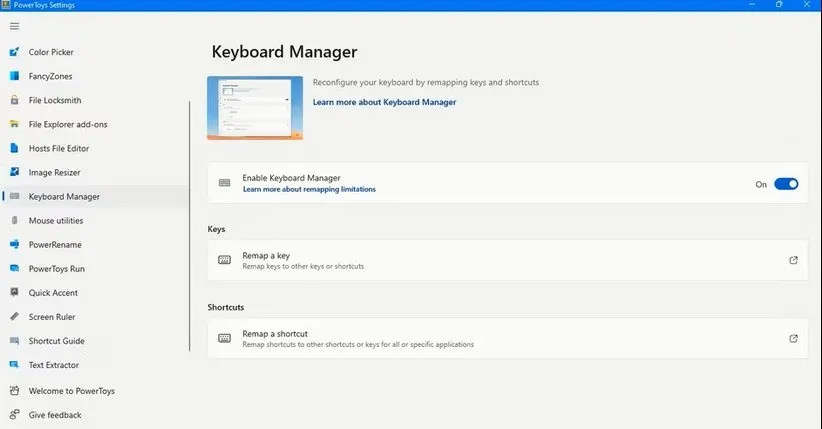Click the FancyZones sidebar icon

(14, 76)
